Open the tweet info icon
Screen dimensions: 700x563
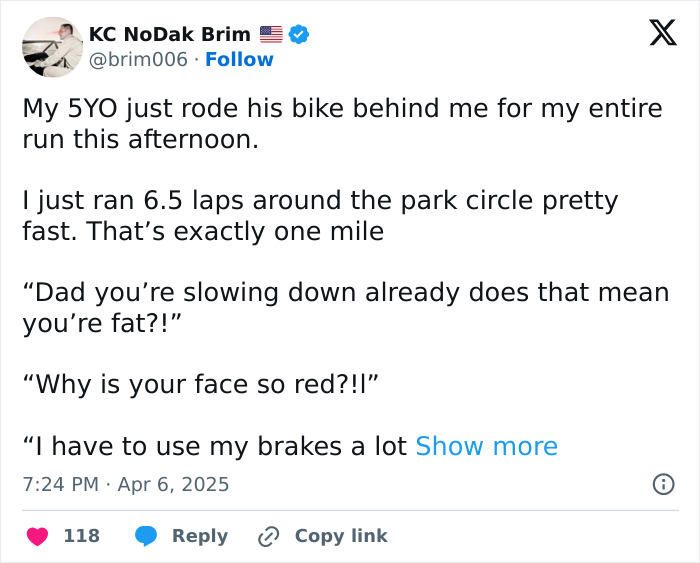pos(662,484)
